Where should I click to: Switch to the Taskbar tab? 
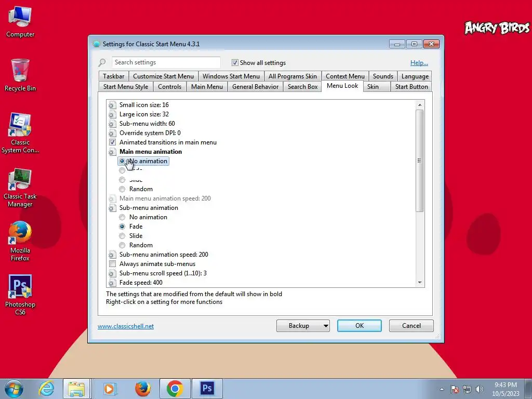click(114, 76)
